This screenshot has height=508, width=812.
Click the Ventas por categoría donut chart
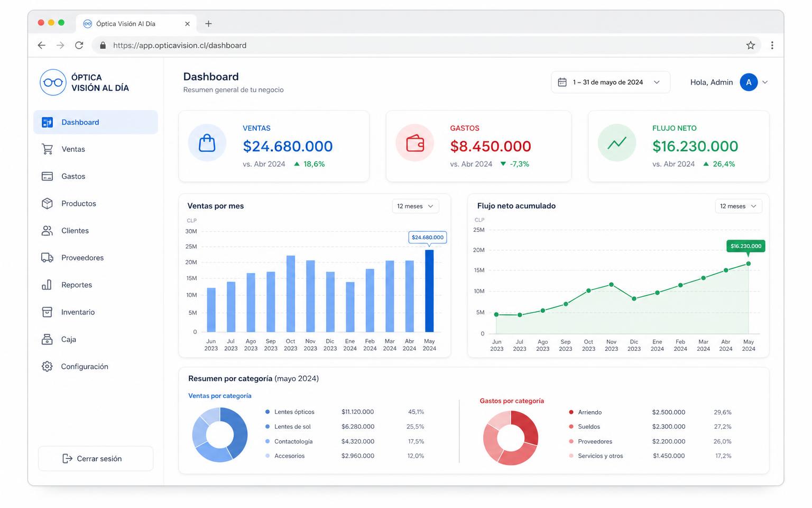pos(220,435)
